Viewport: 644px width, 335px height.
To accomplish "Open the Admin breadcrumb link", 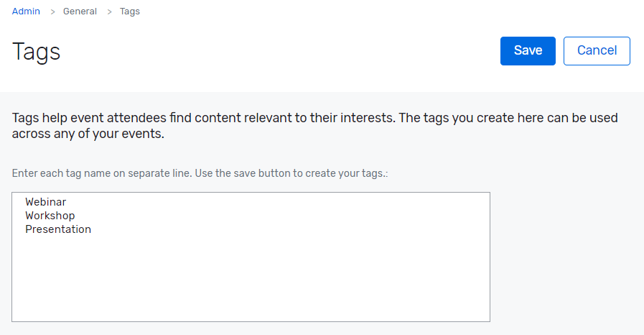I will pyautogui.click(x=26, y=12).
